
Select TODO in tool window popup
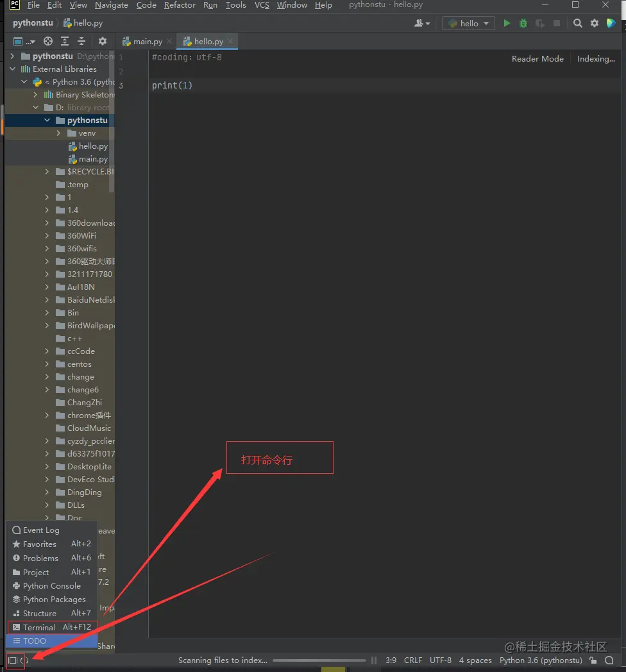tap(53, 641)
